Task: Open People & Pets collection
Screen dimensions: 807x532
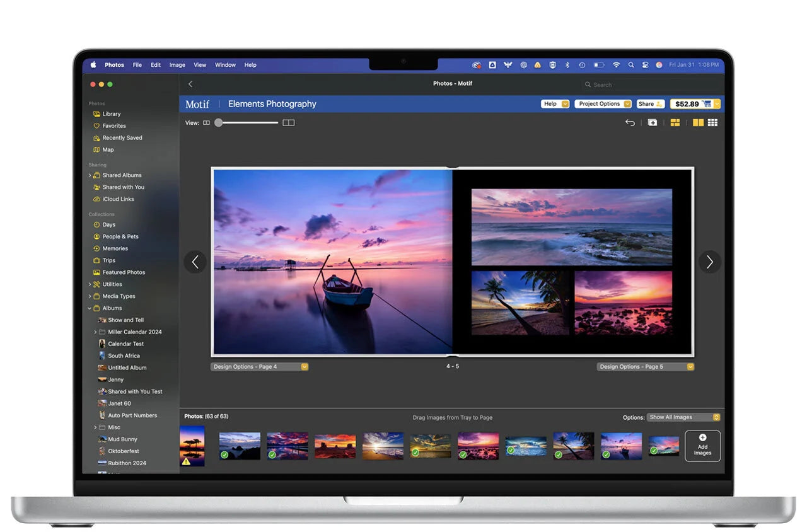Action: [116, 237]
